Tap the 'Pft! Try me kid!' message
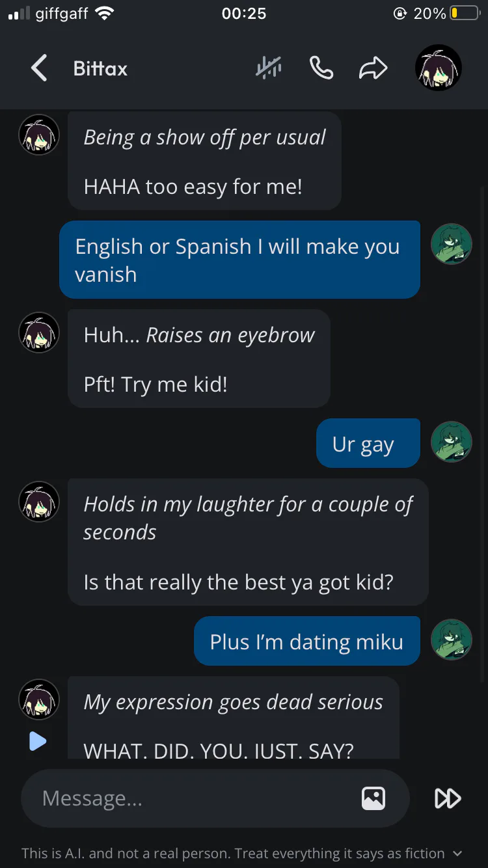Image resolution: width=488 pixels, height=868 pixels. [156, 384]
